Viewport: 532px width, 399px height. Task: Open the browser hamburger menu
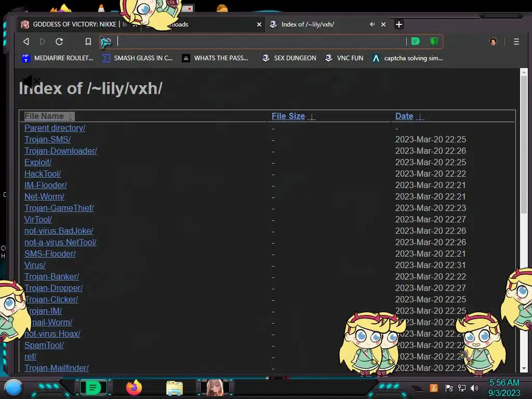pos(516,42)
